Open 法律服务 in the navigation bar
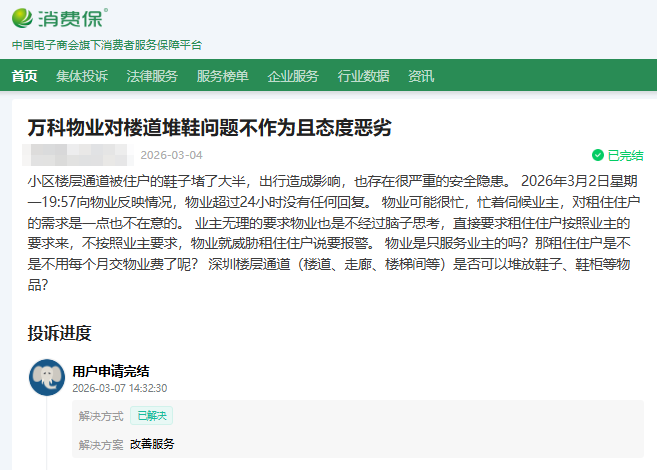The image size is (657, 470). pos(152,76)
